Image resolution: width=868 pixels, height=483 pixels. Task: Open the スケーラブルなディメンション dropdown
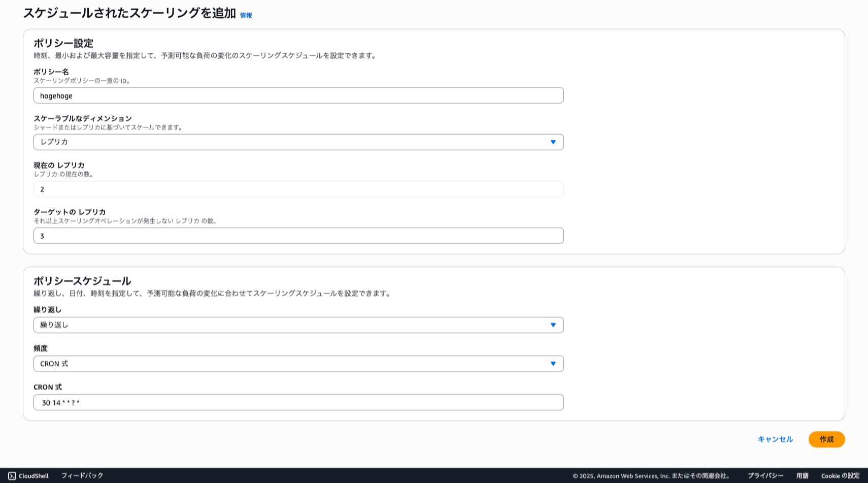click(x=298, y=142)
